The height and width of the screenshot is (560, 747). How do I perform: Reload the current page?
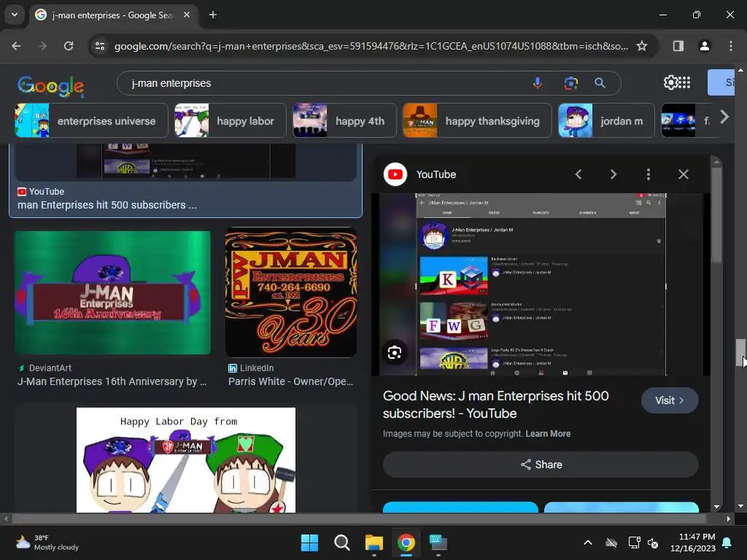(69, 46)
